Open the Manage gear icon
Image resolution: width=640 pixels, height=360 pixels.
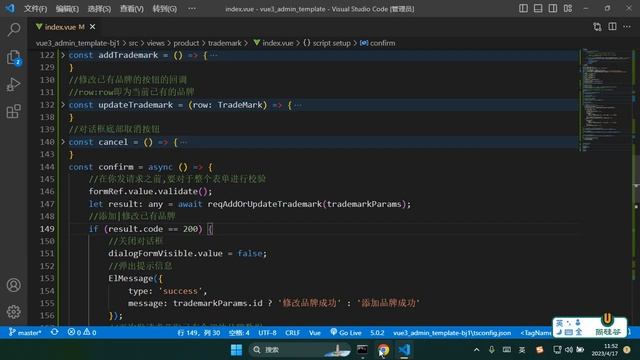pos(13,312)
